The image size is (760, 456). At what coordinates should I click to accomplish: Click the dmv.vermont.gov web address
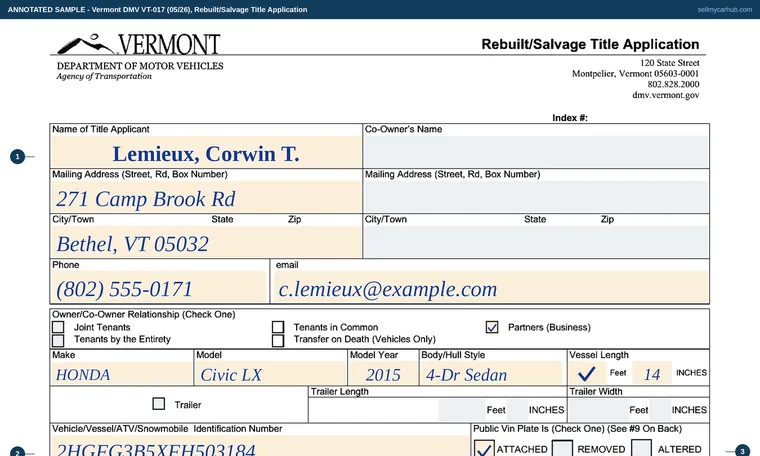pyautogui.click(x=665, y=95)
